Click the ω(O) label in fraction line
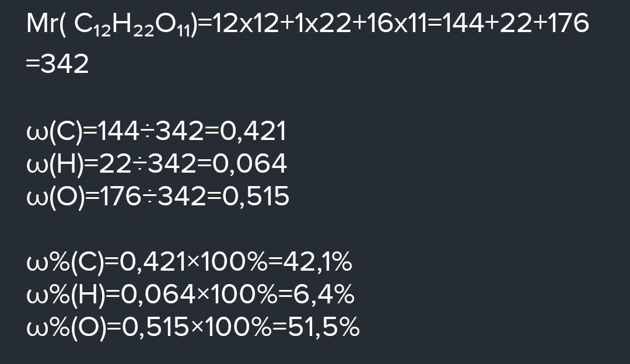The width and height of the screenshot is (630, 364). tap(56, 197)
